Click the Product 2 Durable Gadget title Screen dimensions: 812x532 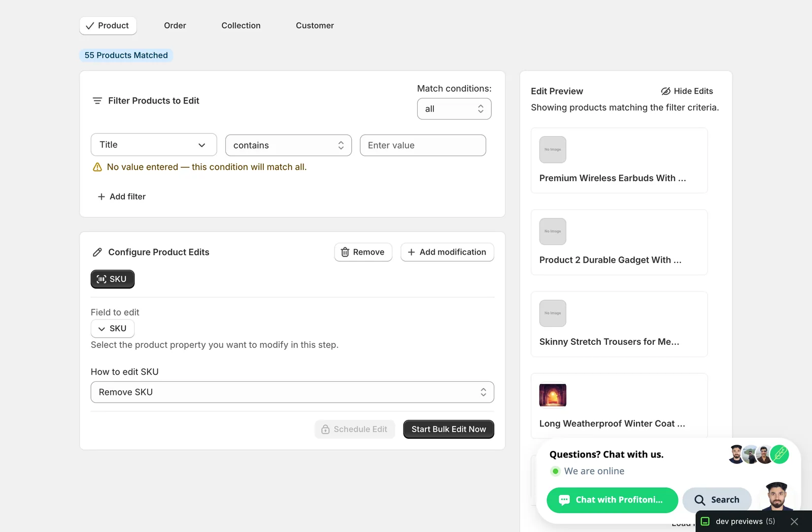(x=611, y=260)
